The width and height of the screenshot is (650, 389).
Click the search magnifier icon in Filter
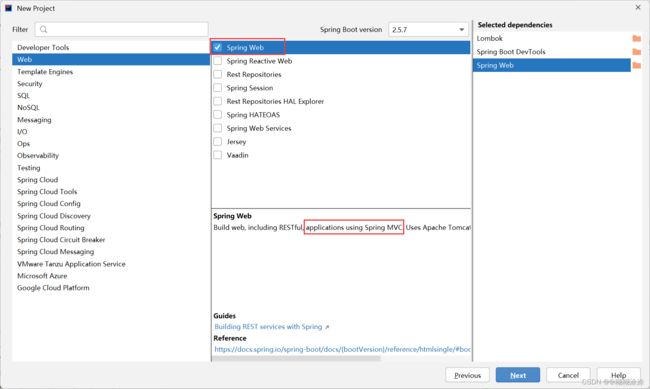pyautogui.click(x=44, y=29)
